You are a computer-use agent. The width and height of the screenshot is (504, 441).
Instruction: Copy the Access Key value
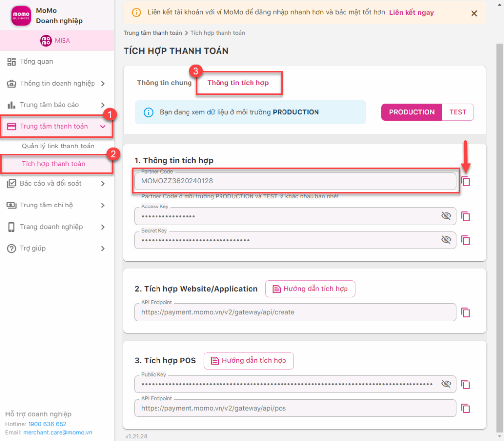click(466, 216)
